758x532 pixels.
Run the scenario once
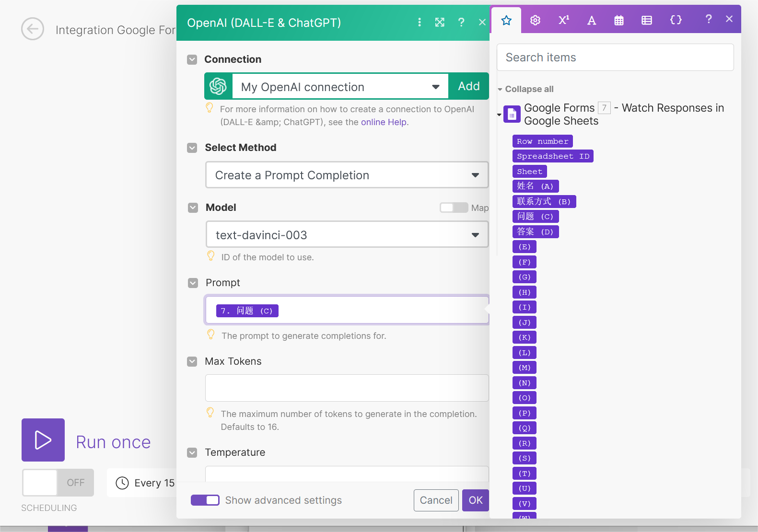(43, 440)
